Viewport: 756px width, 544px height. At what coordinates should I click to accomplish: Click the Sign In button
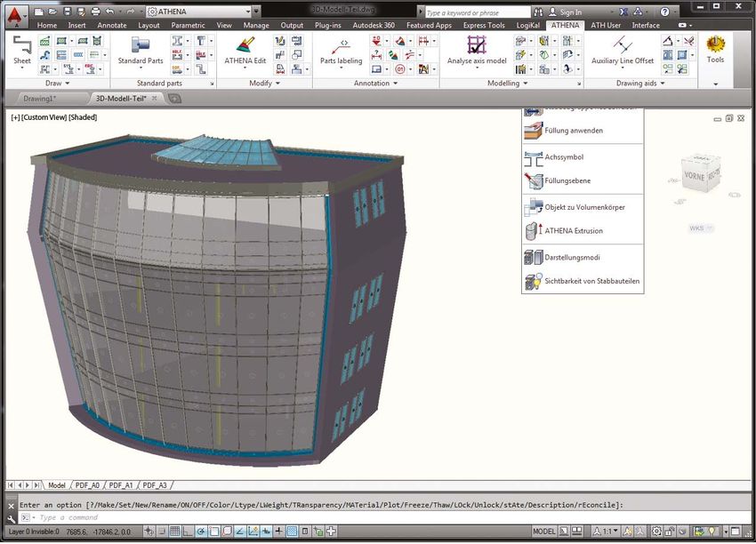click(570, 12)
